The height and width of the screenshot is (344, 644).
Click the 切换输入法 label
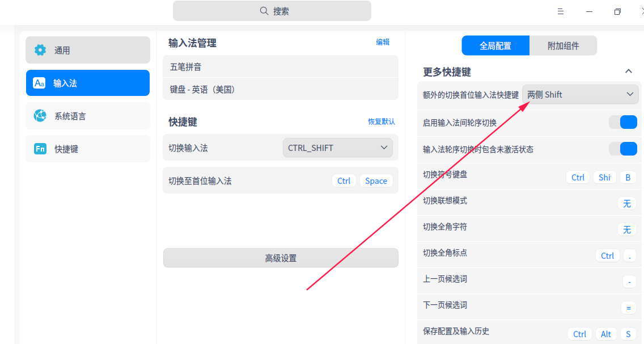[188, 148]
